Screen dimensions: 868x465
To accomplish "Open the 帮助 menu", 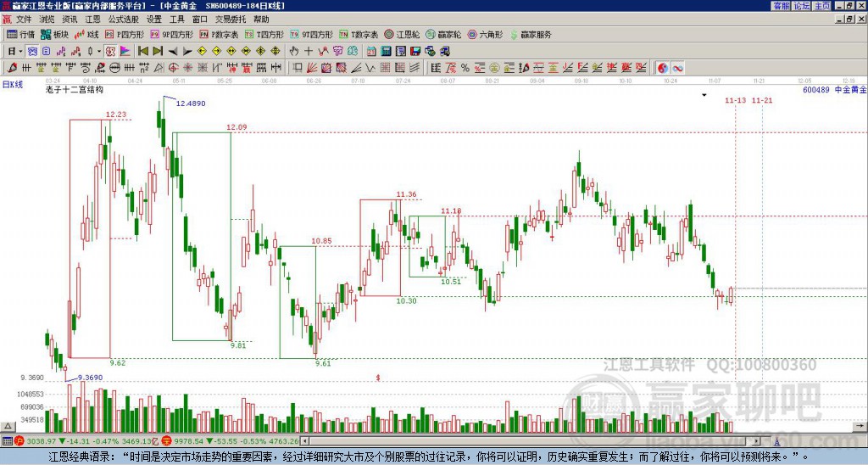I will (261, 20).
